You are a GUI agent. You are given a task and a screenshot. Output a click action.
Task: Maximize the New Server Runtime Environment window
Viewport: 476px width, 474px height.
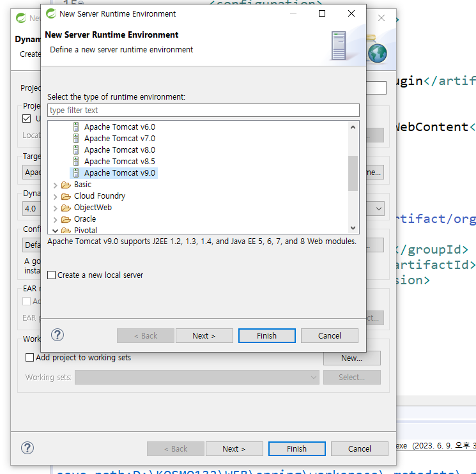[x=322, y=13]
